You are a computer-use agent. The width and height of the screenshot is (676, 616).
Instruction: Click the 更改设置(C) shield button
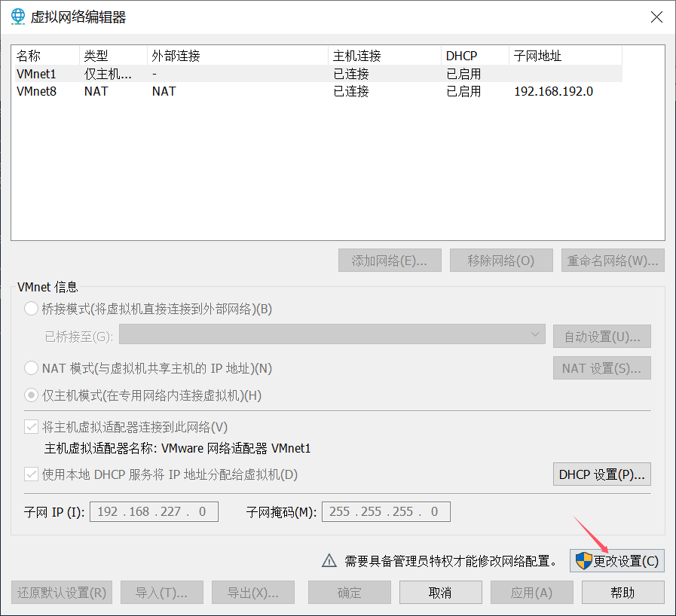617,561
